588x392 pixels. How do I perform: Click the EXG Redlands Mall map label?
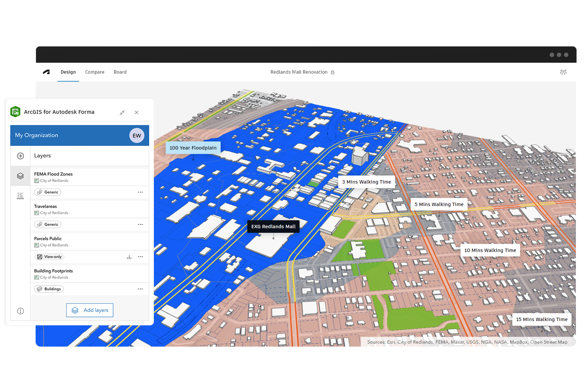click(x=273, y=227)
